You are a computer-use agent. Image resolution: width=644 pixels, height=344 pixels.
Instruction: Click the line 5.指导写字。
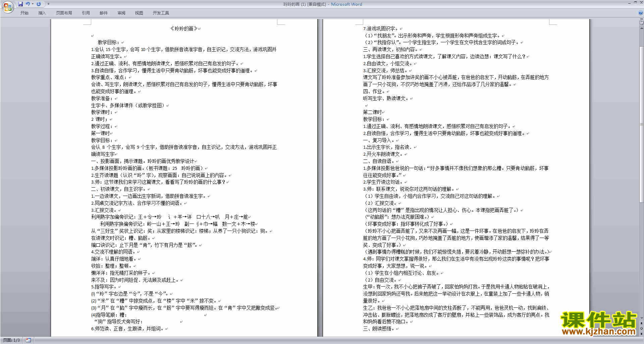coord(104,287)
